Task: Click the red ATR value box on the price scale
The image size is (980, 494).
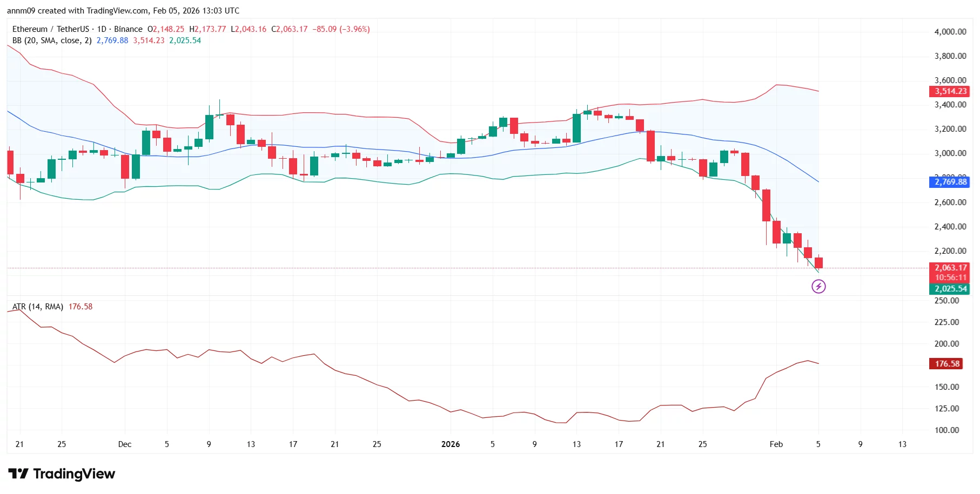Action: (x=946, y=363)
